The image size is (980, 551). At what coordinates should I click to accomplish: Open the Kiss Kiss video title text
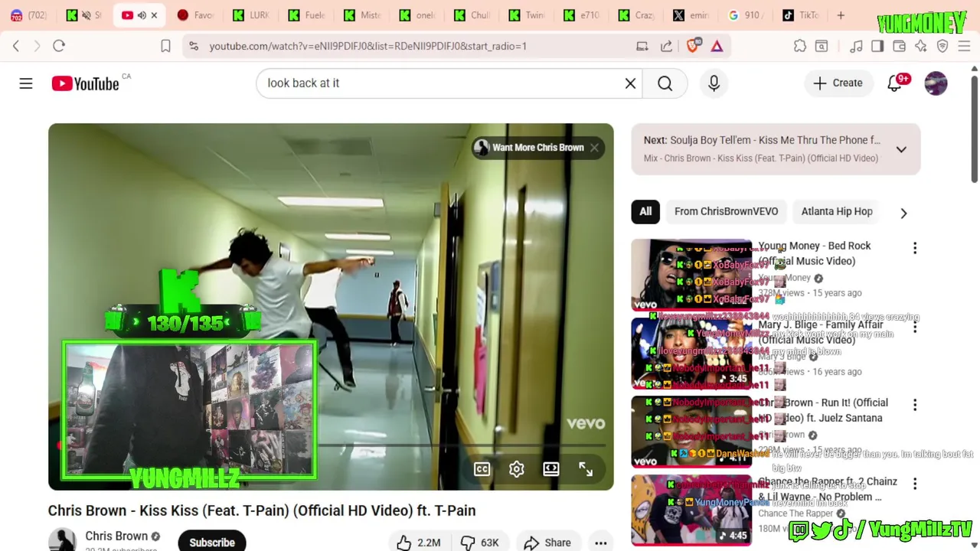(x=262, y=510)
